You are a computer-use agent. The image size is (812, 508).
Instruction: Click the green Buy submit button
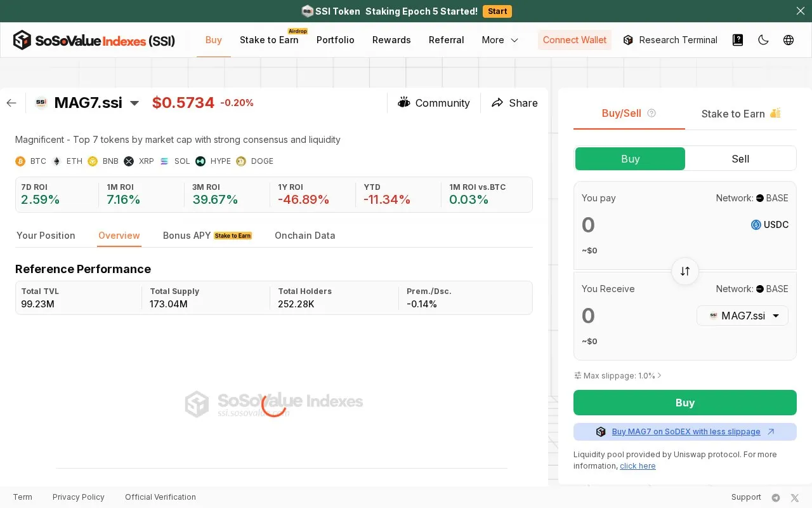pos(685,403)
